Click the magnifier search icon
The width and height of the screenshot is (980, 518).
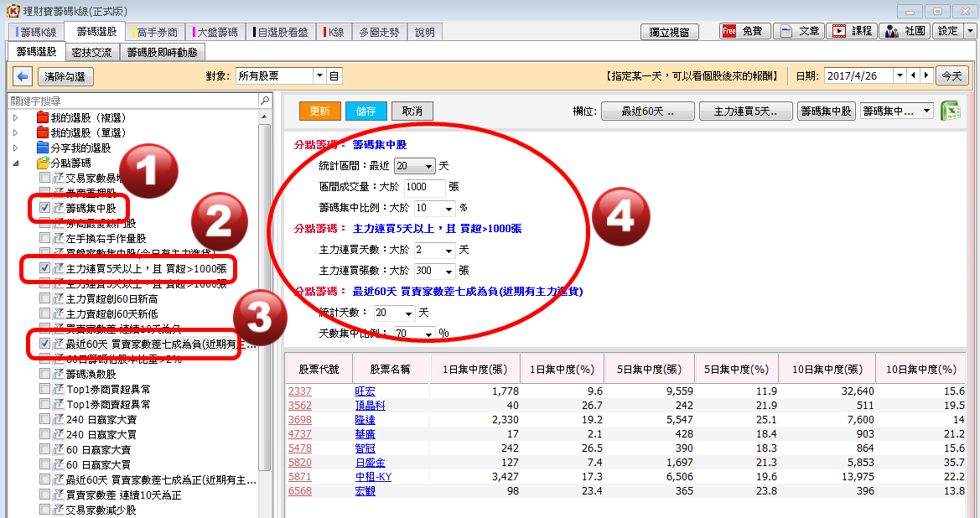265,101
